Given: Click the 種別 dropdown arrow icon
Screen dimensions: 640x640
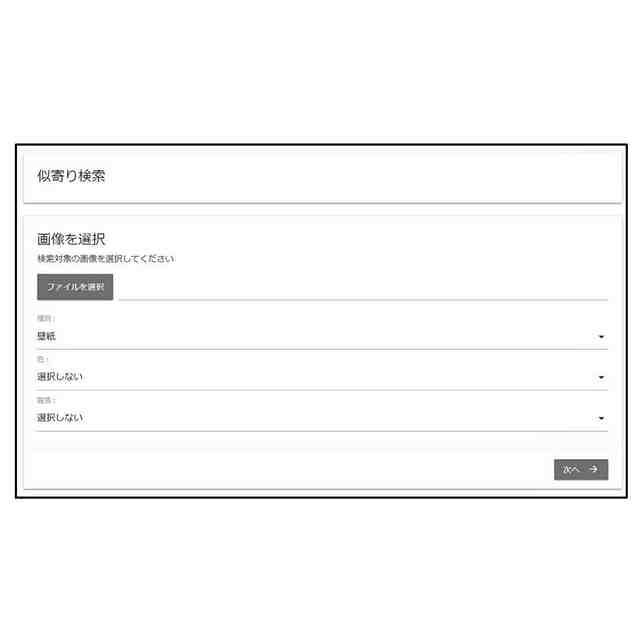Looking at the screenshot, I should coord(601,337).
